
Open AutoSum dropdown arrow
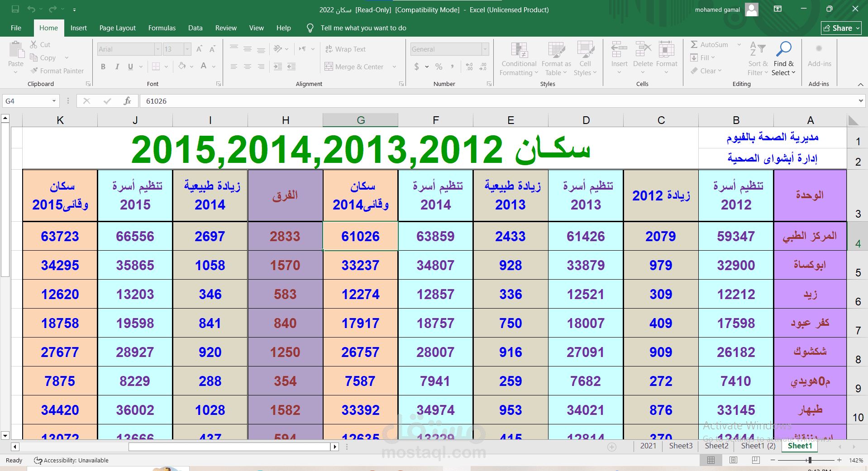739,44
